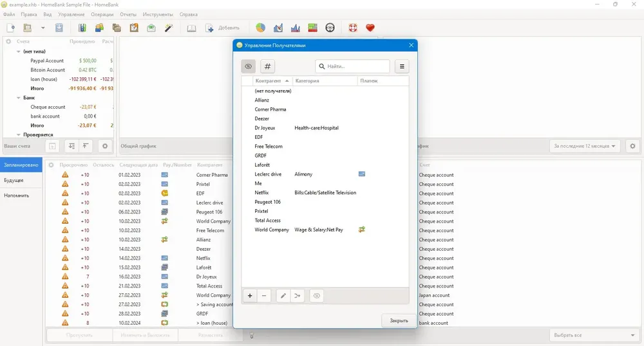Switch to the Напомнить tab
The width and height of the screenshot is (644, 346).
click(21, 196)
